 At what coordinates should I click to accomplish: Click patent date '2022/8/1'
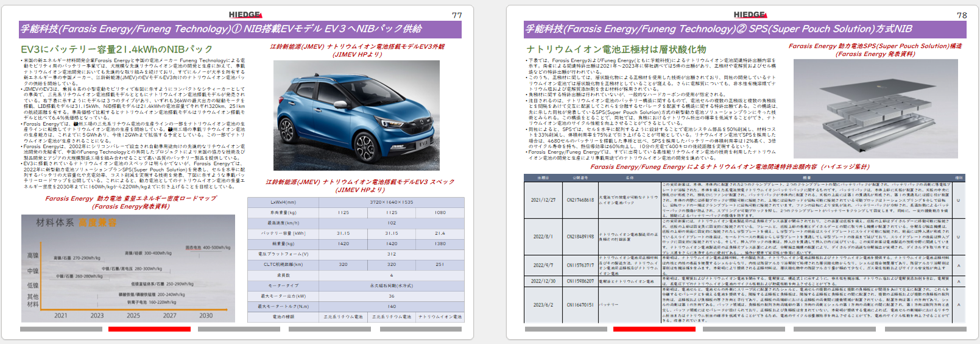[542, 237]
